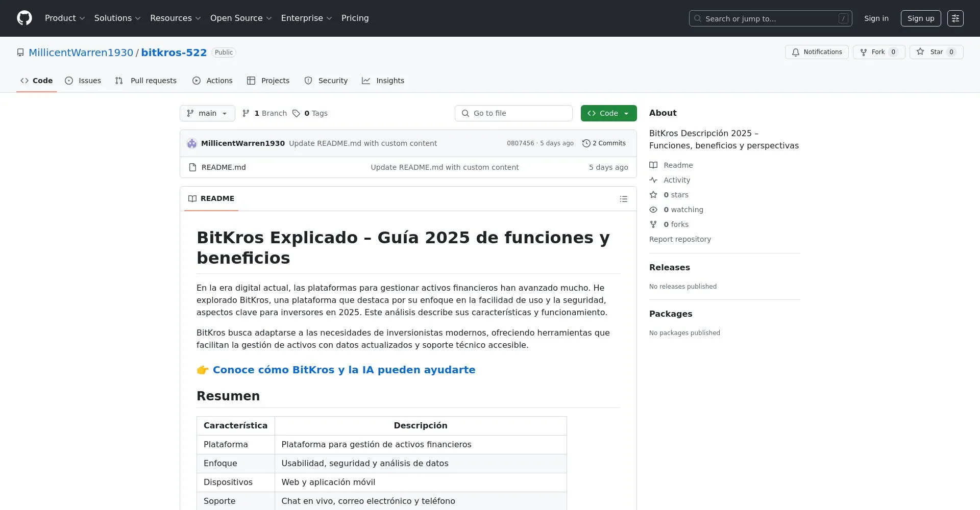Fork the repository

coord(878,52)
